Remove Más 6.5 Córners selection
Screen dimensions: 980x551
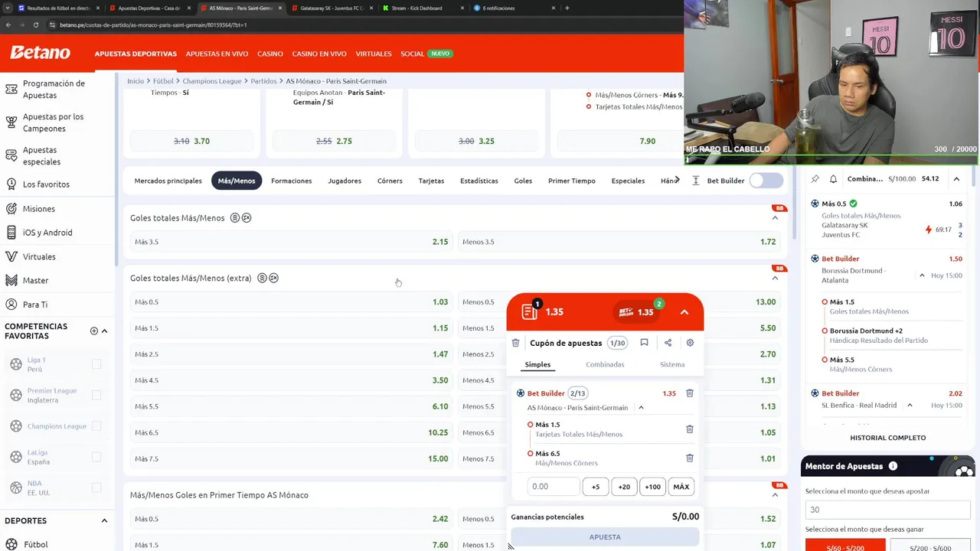pyautogui.click(x=689, y=458)
